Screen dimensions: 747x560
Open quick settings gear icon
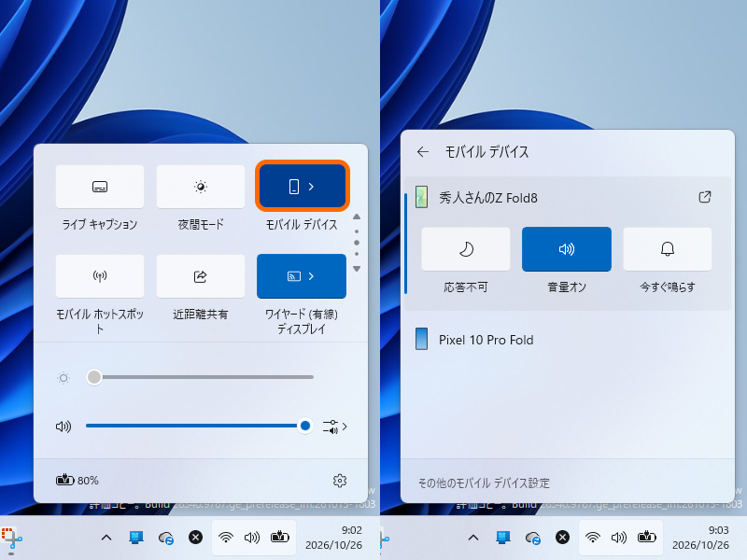click(x=340, y=481)
